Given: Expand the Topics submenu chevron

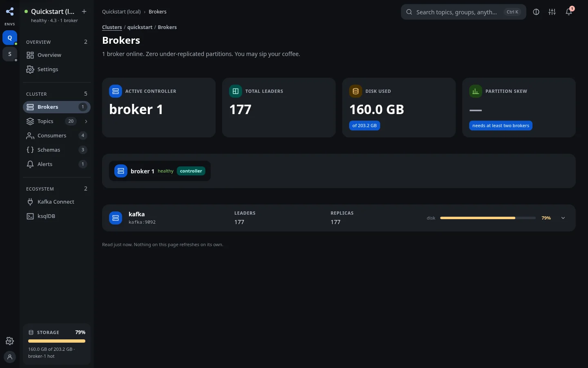Looking at the screenshot, I should click(86, 121).
